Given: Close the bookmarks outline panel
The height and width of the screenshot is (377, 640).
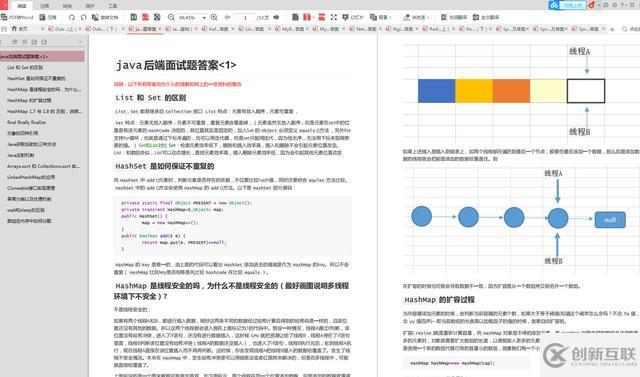Looking at the screenshot, I should 80,42.
